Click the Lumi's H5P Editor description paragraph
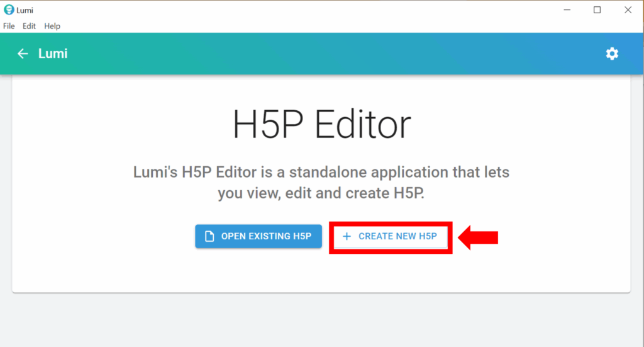Viewport: 644px width, 347px height. 321,182
